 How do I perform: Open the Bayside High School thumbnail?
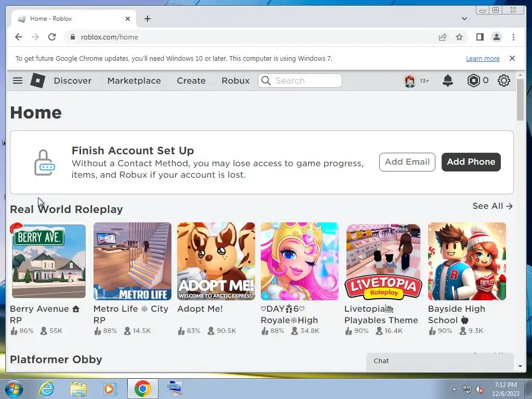click(x=467, y=261)
